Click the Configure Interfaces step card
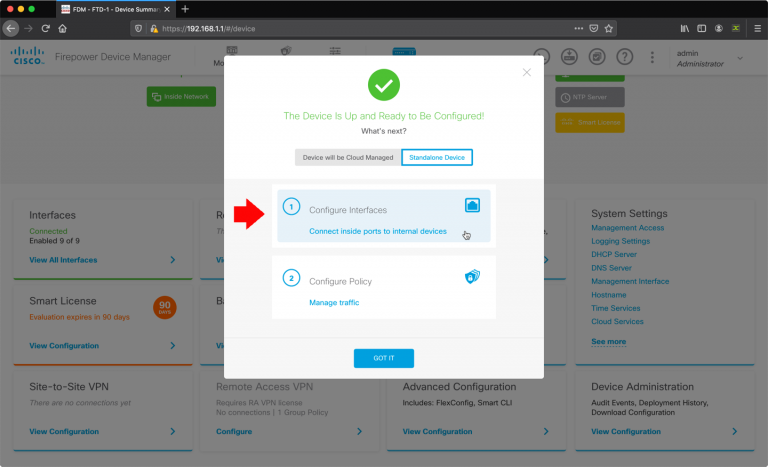768x467 pixels. click(384, 216)
